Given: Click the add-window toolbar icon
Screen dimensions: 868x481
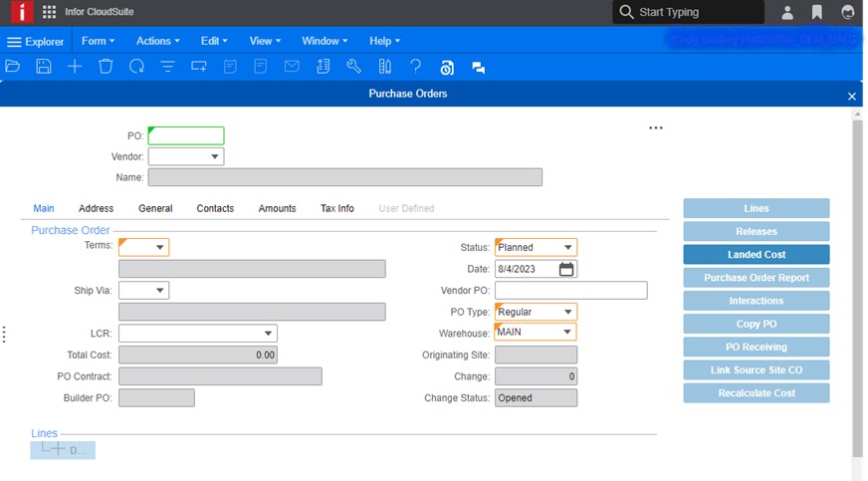Looking at the screenshot, I should click(199, 67).
